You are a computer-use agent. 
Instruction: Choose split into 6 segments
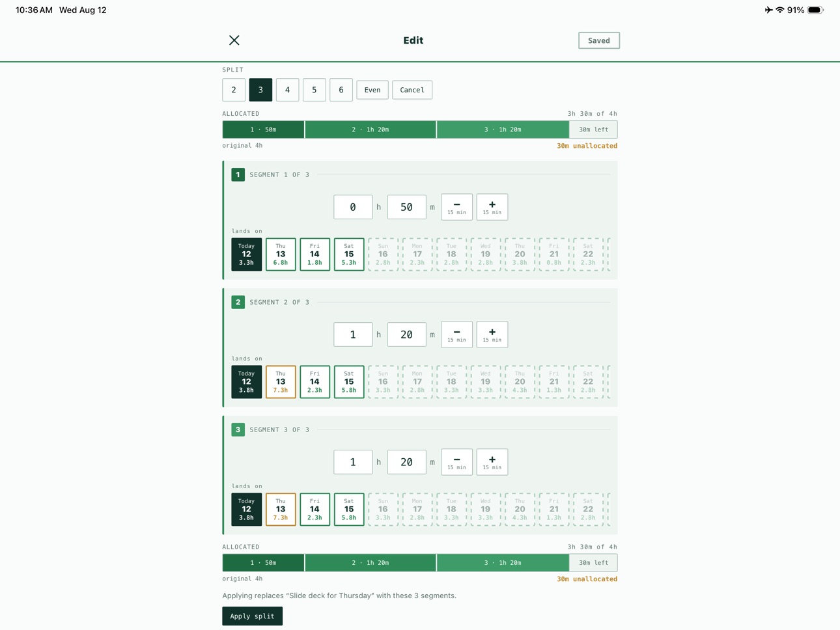(x=341, y=90)
